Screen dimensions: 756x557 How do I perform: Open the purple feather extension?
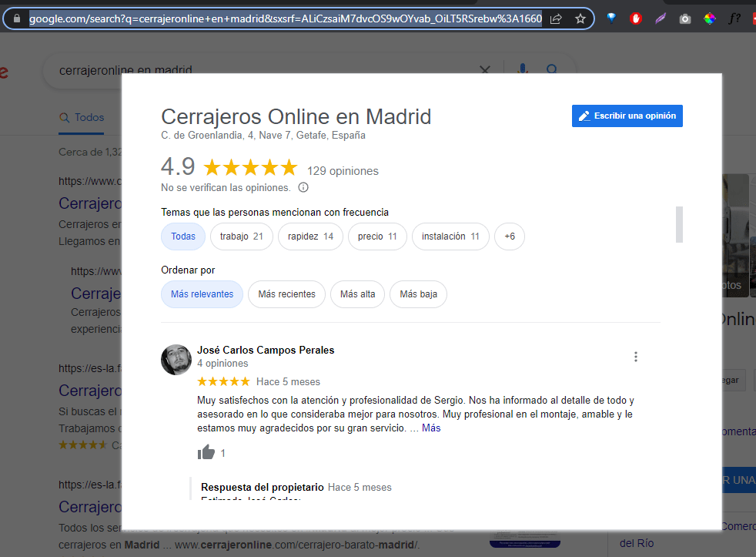click(x=661, y=18)
